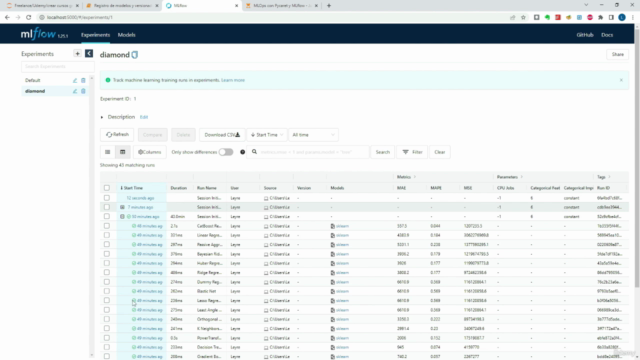Click the browser back arrow
This screenshot has height=360, width=640.
(7, 17)
